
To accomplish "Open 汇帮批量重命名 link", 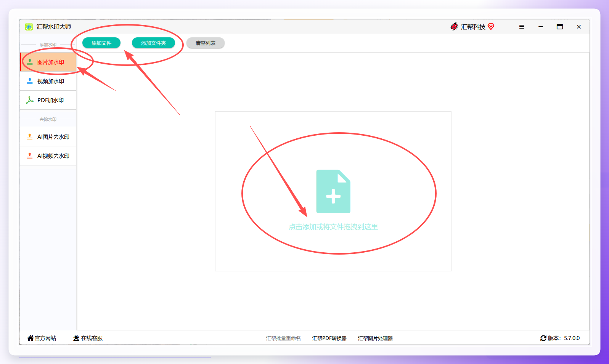I will tap(283, 338).
